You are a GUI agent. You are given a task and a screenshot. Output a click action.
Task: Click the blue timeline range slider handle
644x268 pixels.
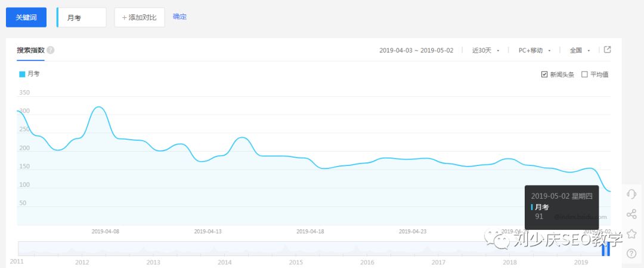pyautogui.click(x=605, y=250)
